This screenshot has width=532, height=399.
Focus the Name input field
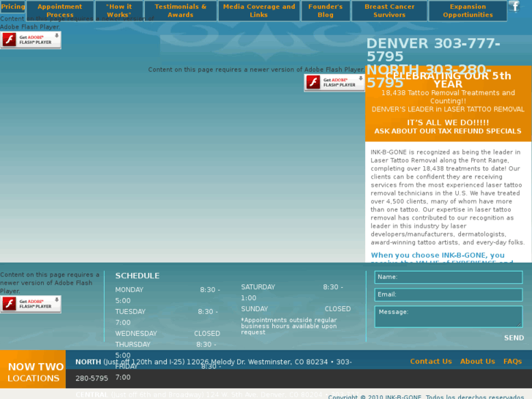[x=448, y=277]
